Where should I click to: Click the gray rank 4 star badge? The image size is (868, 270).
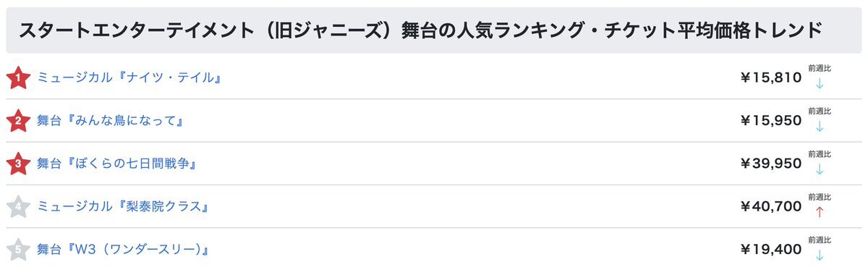click(17, 207)
